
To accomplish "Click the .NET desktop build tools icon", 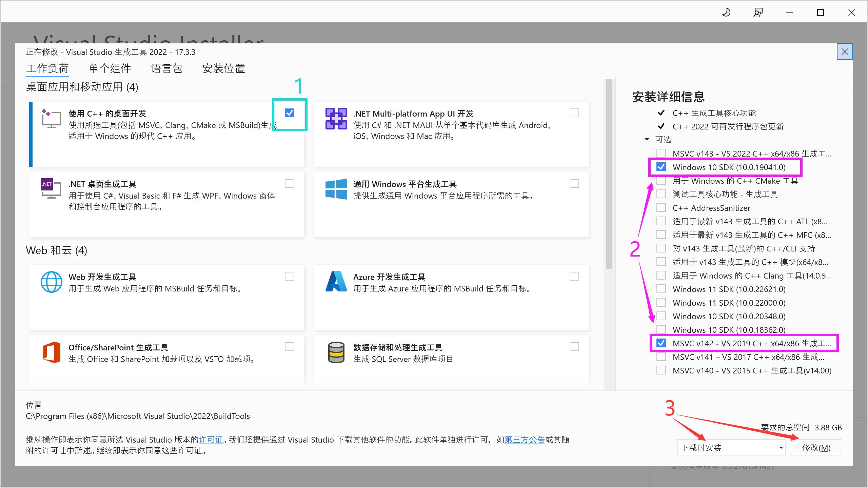I will (x=51, y=188).
